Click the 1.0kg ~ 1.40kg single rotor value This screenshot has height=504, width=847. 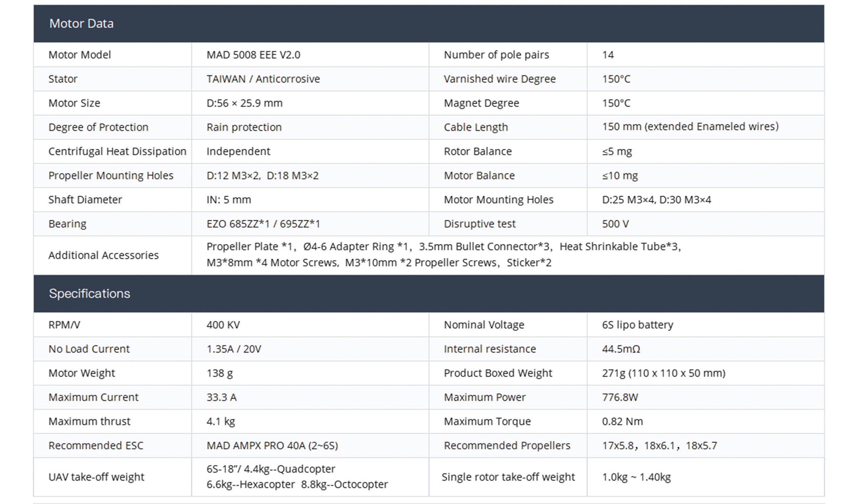coord(636,477)
